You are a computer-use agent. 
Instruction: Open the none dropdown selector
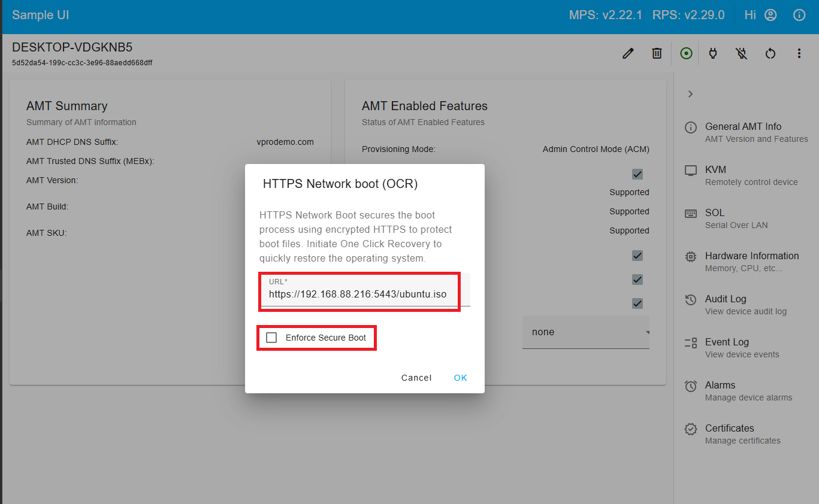pos(585,332)
